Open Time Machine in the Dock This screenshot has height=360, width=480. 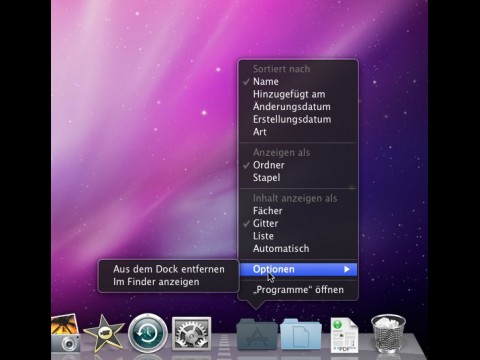pyautogui.click(x=148, y=333)
